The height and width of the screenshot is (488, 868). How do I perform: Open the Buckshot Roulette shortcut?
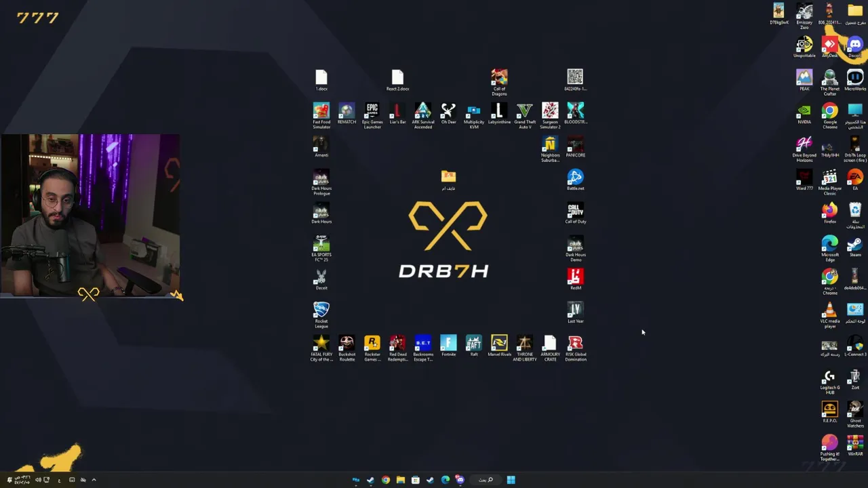click(x=347, y=348)
